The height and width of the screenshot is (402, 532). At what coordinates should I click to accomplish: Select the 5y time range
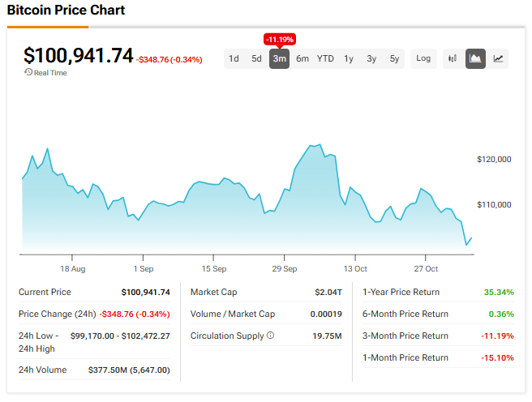click(394, 58)
